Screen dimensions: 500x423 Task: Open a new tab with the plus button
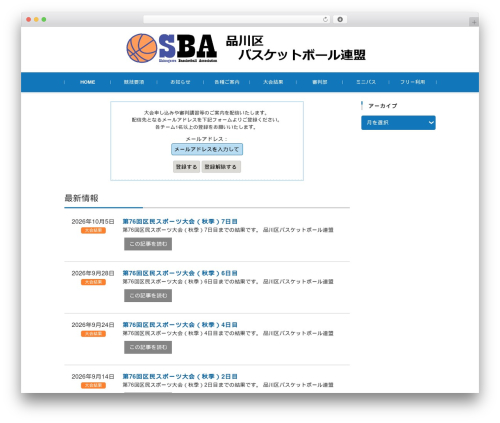tap(474, 22)
